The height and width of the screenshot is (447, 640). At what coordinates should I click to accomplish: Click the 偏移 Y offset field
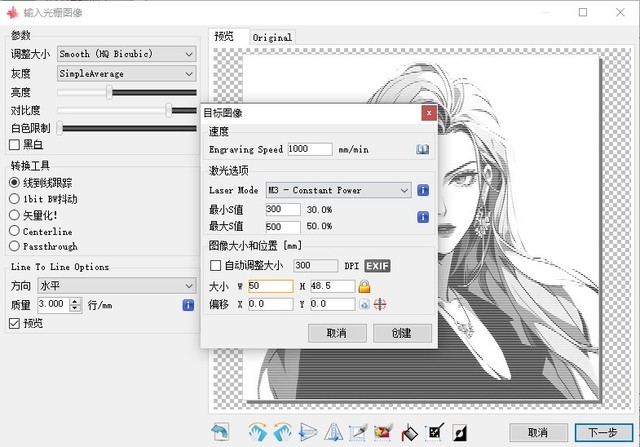333,304
